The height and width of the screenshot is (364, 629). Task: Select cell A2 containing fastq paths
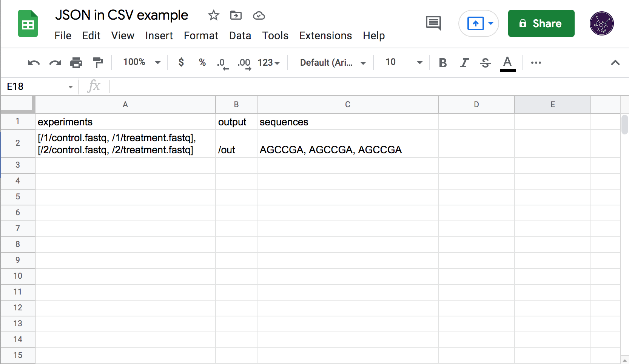click(125, 144)
